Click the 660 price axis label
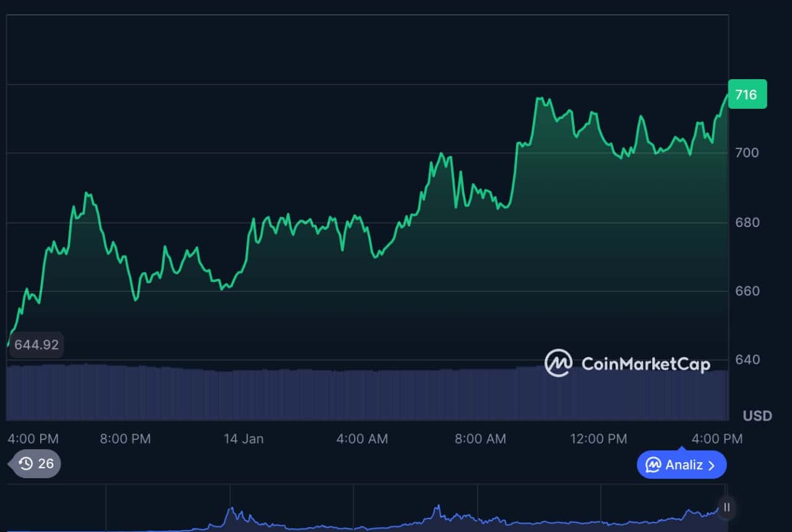Image resolution: width=792 pixels, height=532 pixels. coord(747,291)
